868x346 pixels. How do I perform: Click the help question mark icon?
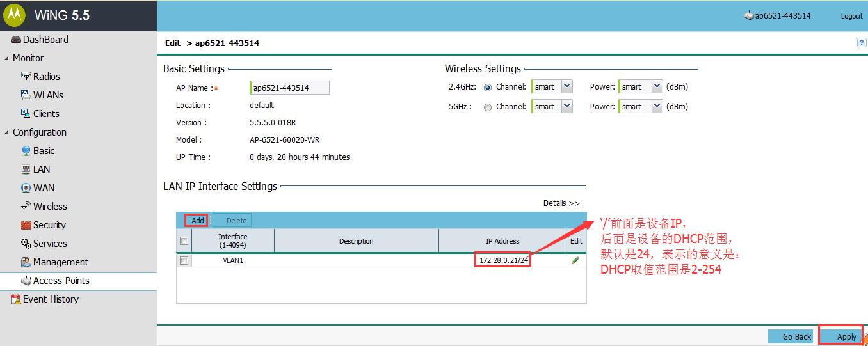click(861, 42)
